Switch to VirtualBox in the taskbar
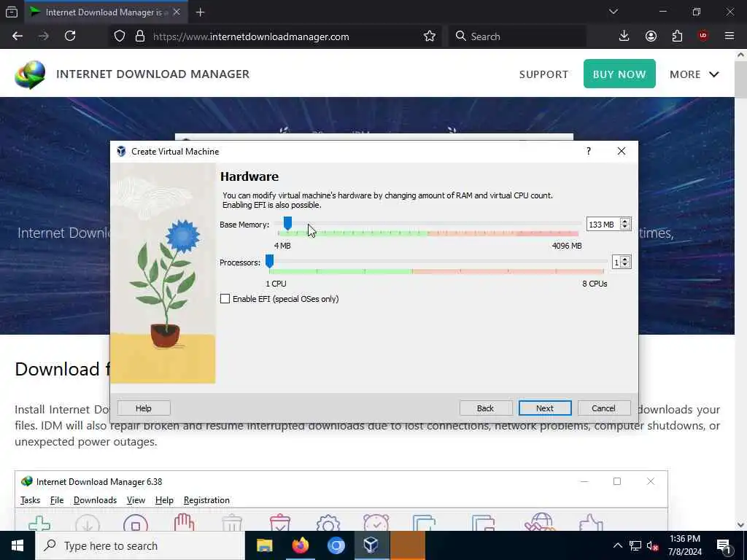Viewport: 747px width, 560px height. point(371,545)
